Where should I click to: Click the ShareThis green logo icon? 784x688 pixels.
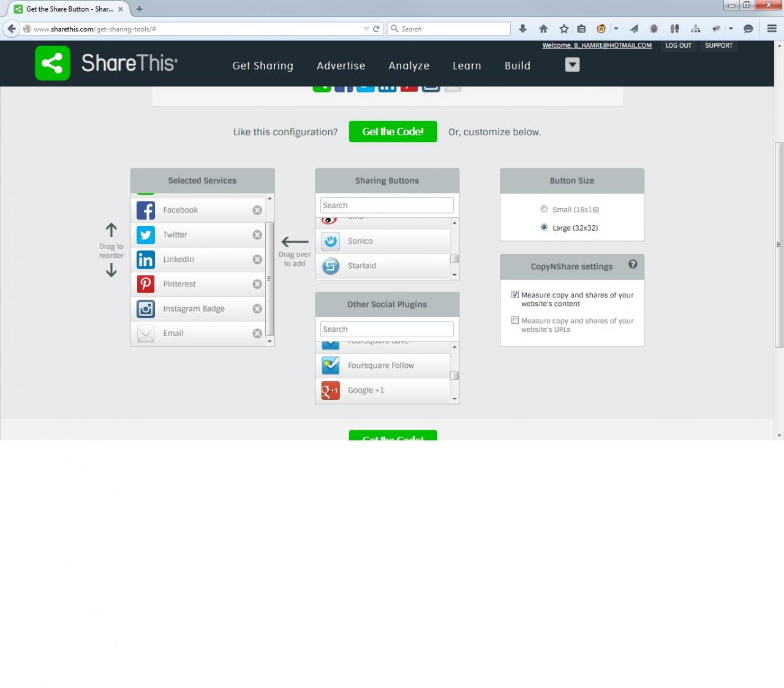[52, 63]
